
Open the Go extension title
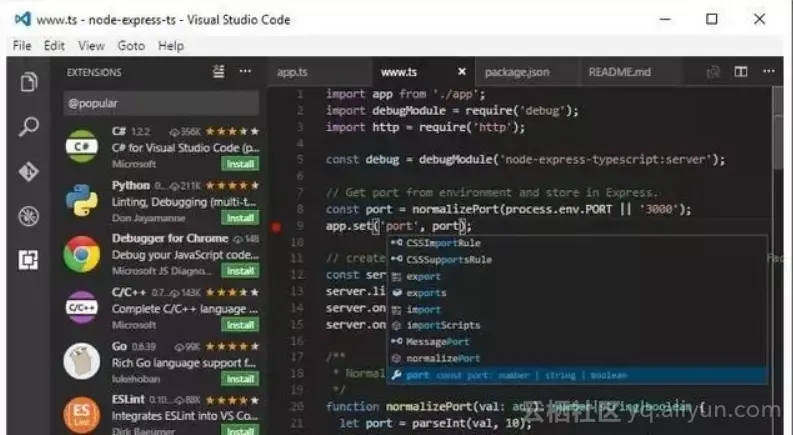tap(119, 346)
